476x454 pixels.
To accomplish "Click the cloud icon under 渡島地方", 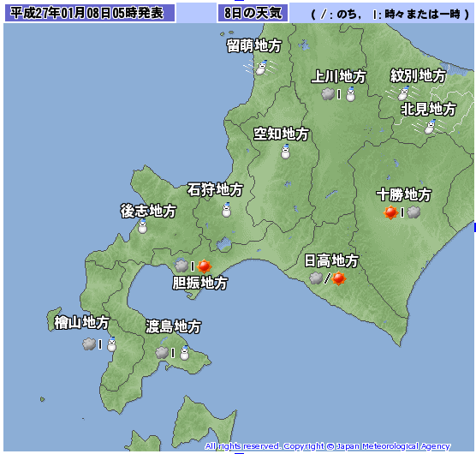I will click(162, 353).
